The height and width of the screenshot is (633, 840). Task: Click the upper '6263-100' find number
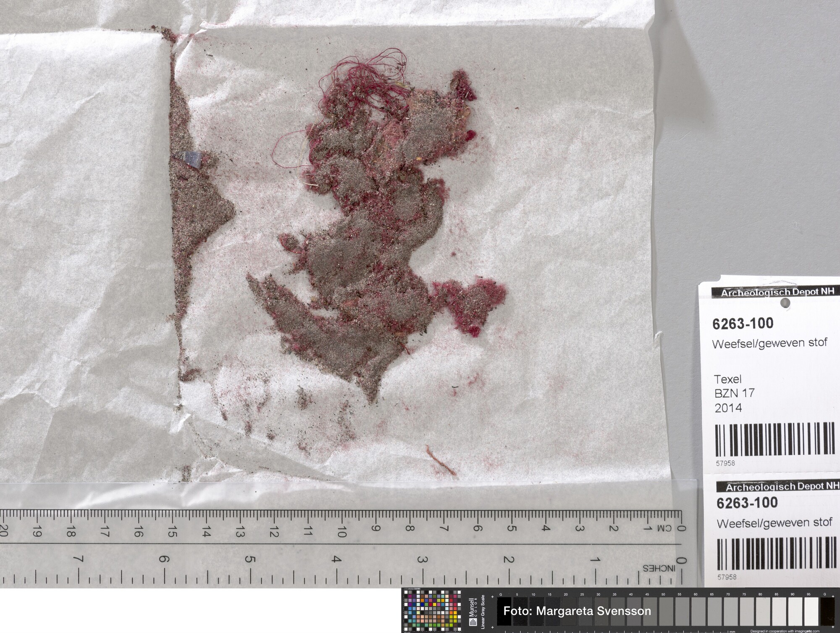click(743, 323)
